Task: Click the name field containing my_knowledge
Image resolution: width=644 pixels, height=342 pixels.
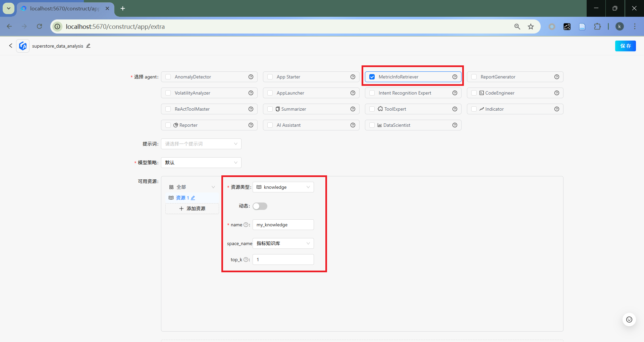Action: 283,225
